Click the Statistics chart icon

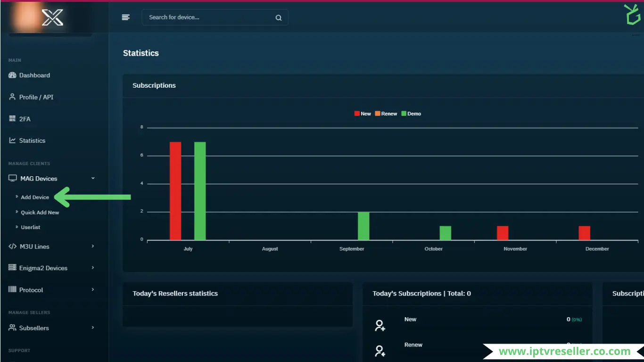point(12,140)
